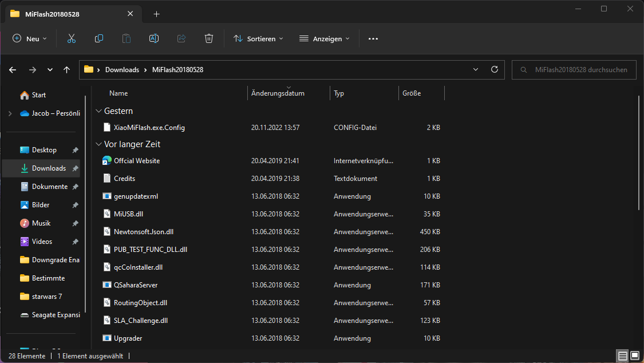The width and height of the screenshot is (644, 363).
Task: Click the Delete trash can icon
Action: tap(209, 38)
